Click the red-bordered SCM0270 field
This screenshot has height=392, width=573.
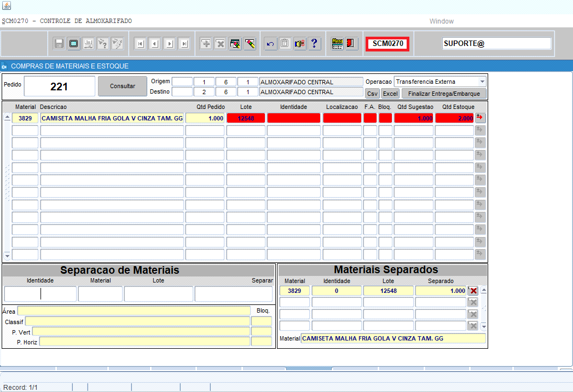387,44
